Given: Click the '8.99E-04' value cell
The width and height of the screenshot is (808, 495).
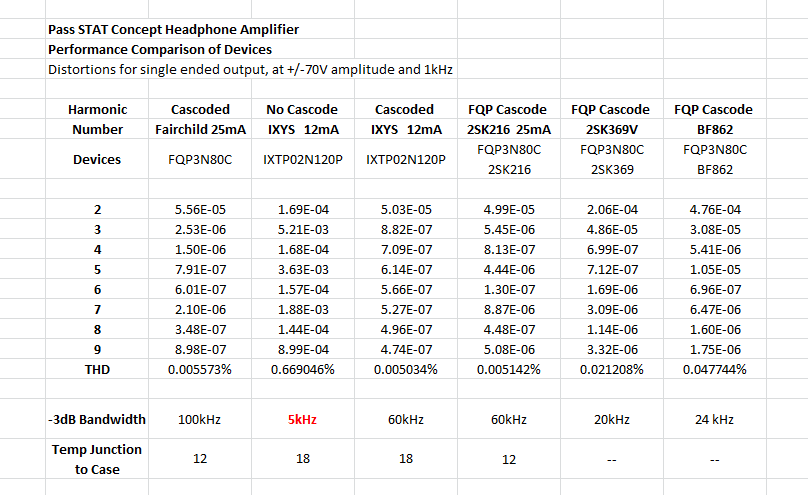Looking at the screenshot, I should pos(303,350).
